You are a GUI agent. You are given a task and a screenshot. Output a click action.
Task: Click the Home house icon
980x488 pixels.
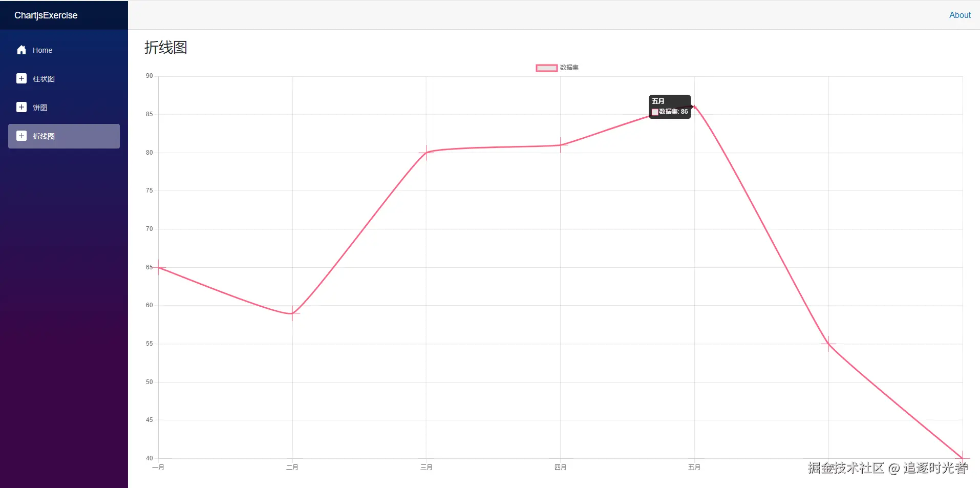click(22, 50)
